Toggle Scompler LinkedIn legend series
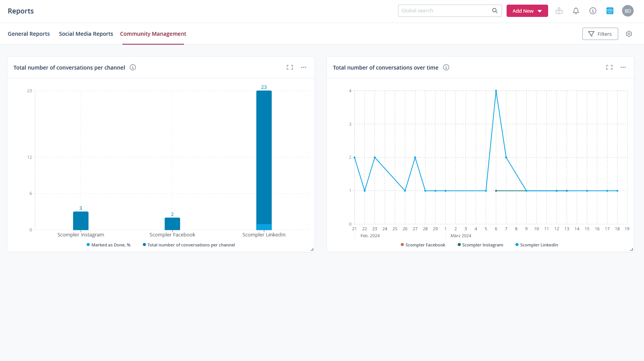This screenshot has height=361, width=644. tap(537, 245)
